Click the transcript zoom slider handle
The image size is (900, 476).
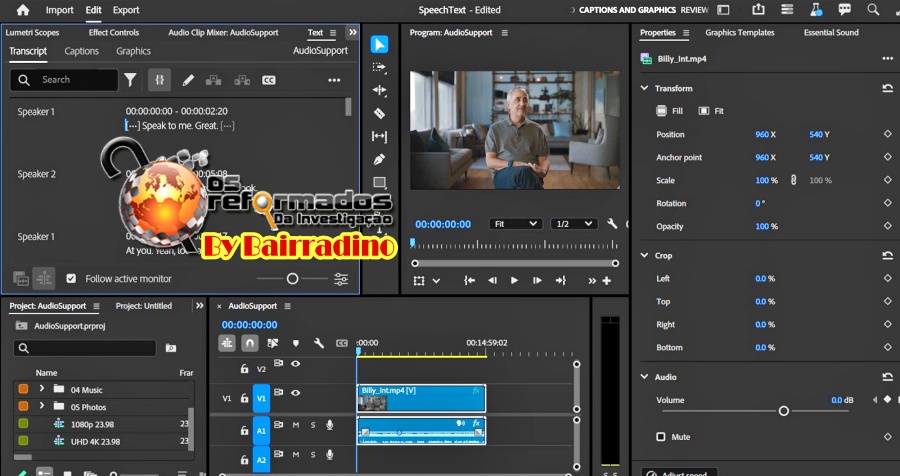pos(292,279)
